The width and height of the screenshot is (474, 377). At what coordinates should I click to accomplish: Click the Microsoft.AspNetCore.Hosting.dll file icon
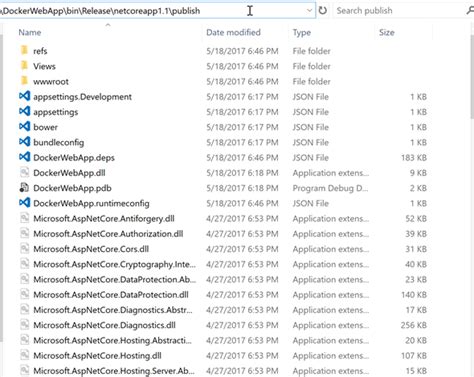(25, 356)
